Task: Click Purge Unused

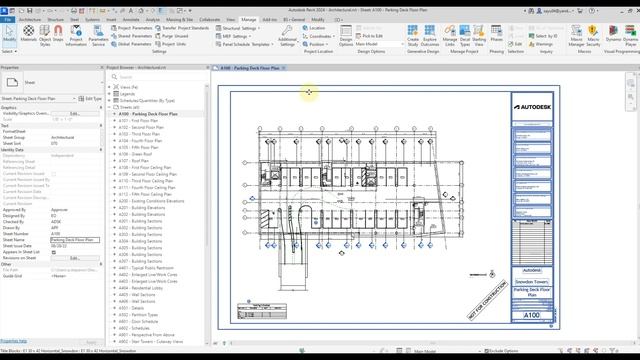Action: [172, 36]
